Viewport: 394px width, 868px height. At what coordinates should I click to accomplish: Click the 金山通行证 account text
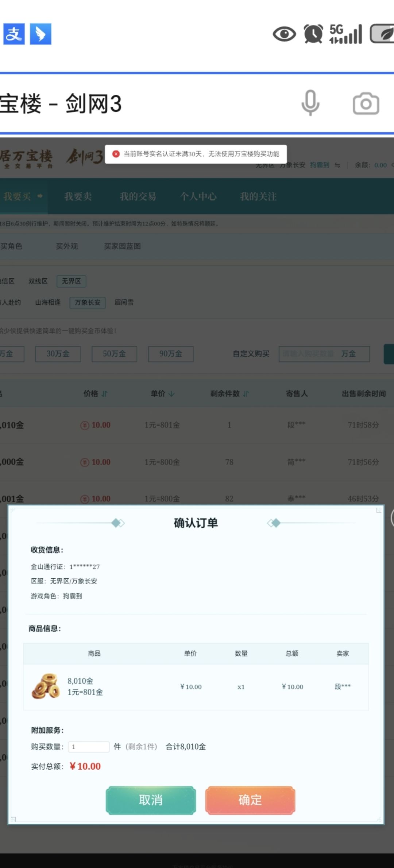tap(65, 567)
